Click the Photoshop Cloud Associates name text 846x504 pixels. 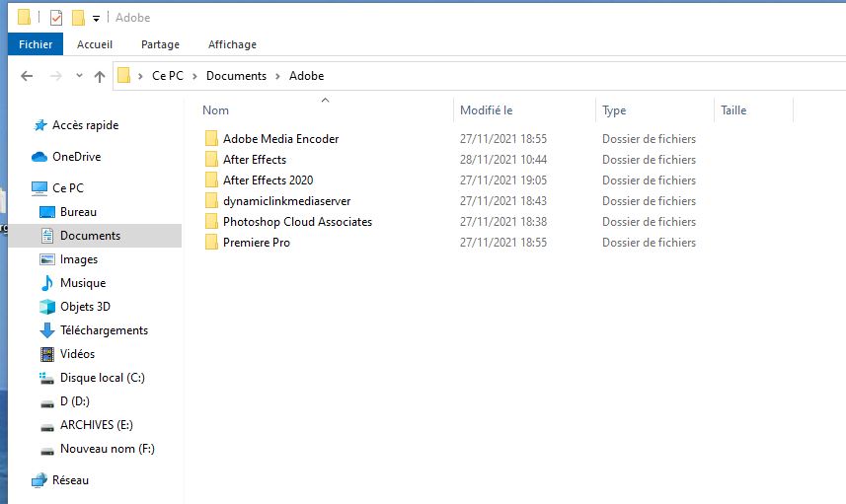click(298, 222)
